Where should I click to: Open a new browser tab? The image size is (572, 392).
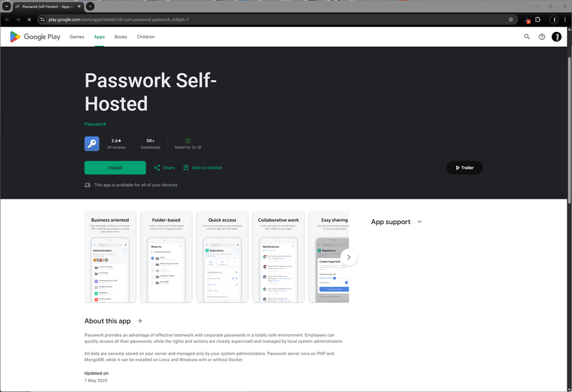[90, 6]
